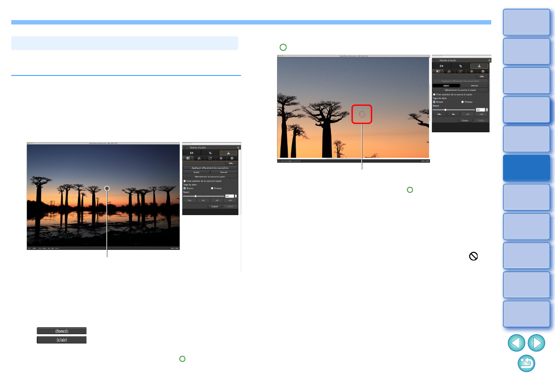Click Rayon stepper arrows in left palette
555x392 pixels.
[236, 196]
